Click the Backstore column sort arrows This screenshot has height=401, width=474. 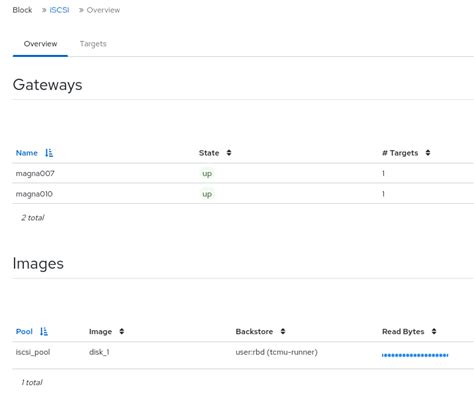(283, 331)
